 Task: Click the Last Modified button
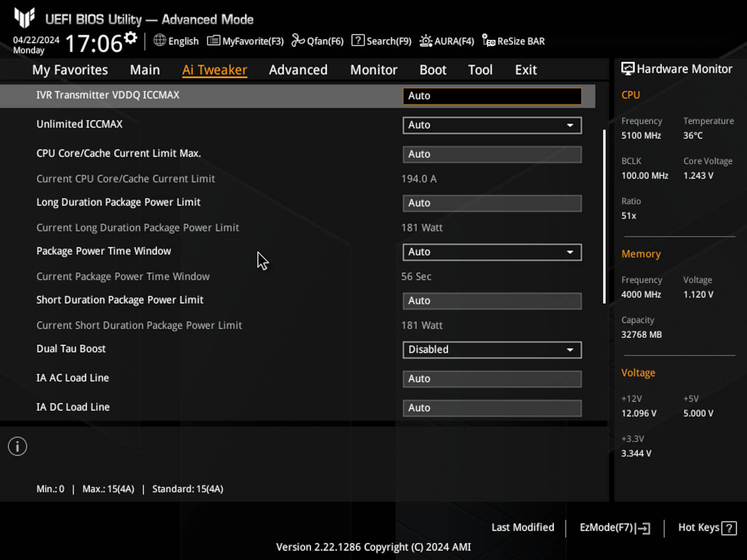click(x=523, y=527)
